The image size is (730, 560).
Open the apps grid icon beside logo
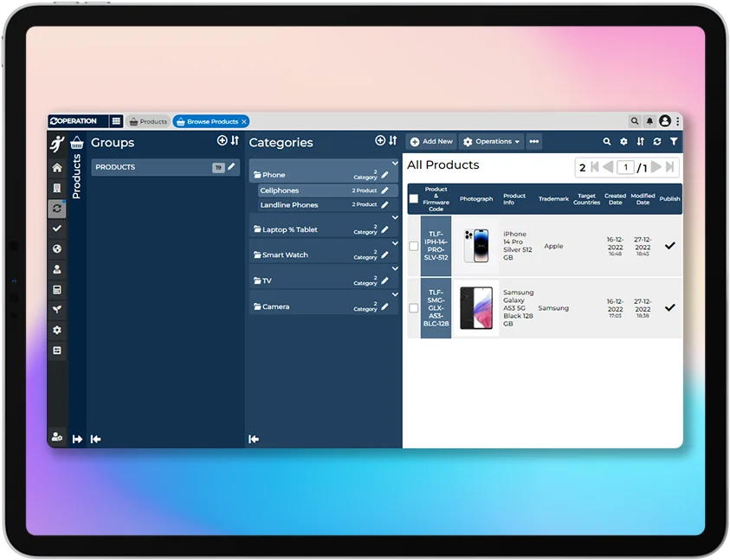click(116, 121)
